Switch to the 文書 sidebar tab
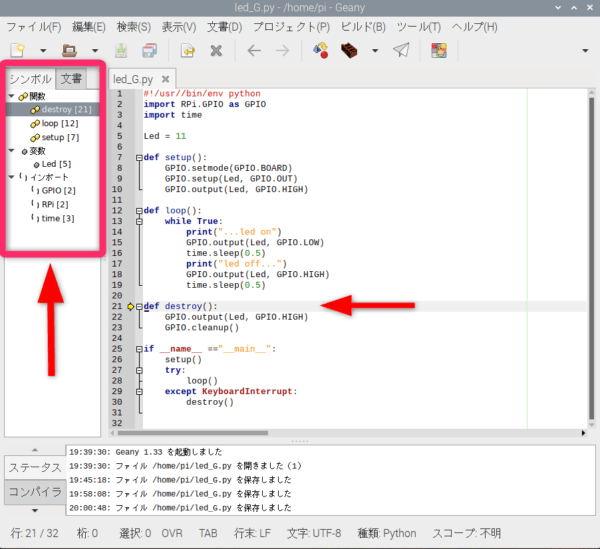The image size is (600, 549). pos(71,78)
